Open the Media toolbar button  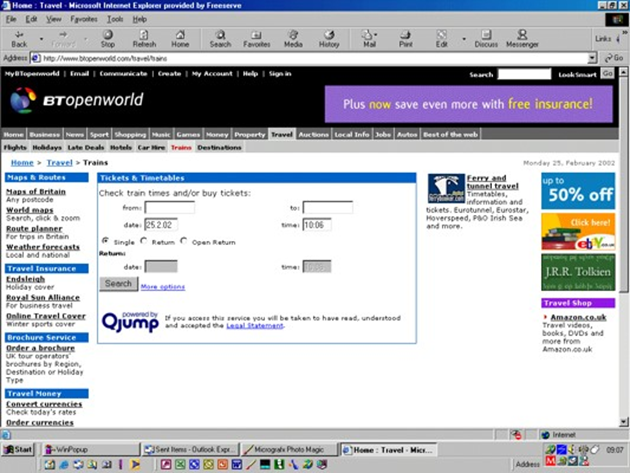(x=293, y=39)
